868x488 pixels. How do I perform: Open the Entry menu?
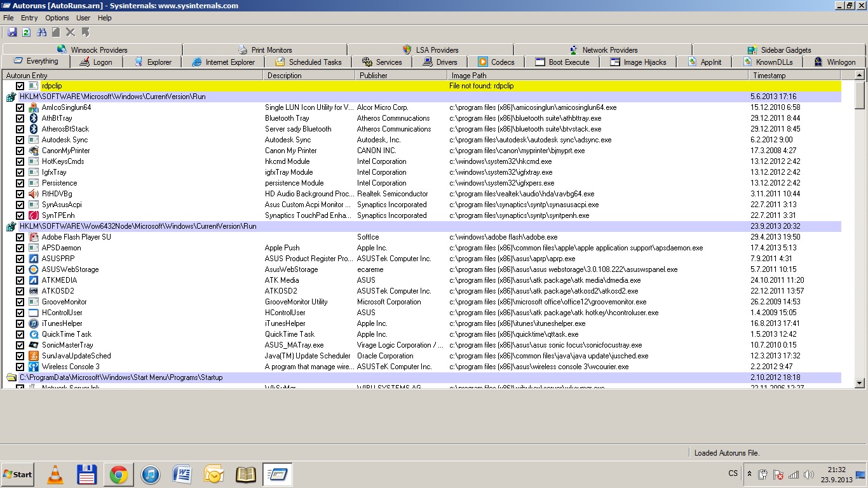pyautogui.click(x=29, y=18)
